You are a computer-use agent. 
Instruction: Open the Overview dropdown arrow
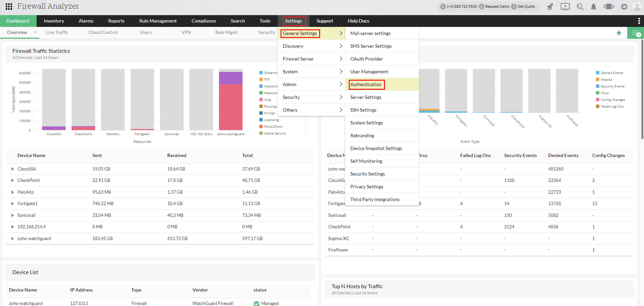pyautogui.click(x=35, y=32)
